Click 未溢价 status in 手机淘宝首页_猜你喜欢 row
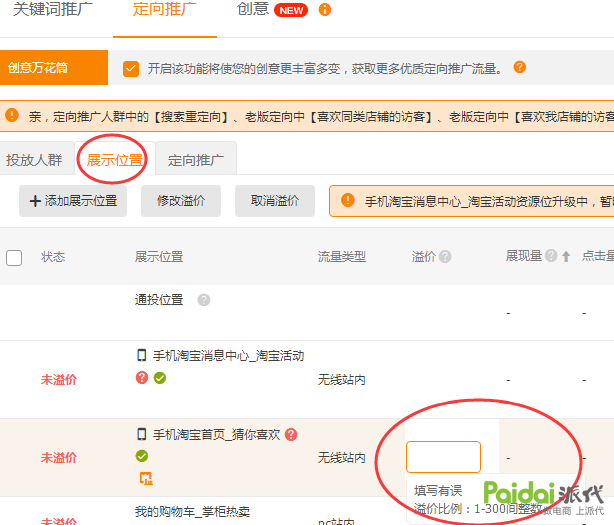 click(x=59, y=458)
